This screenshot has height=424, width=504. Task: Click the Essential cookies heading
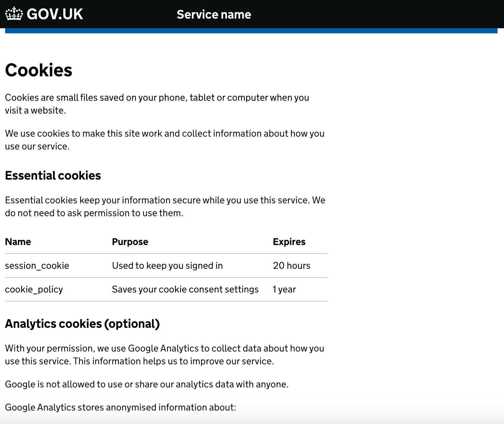[53, 175]
